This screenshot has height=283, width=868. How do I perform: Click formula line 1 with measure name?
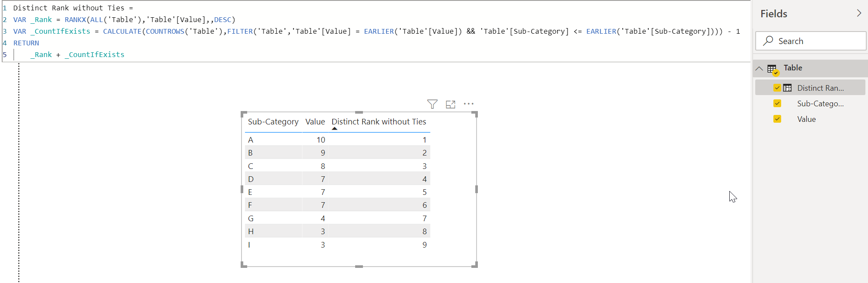tap(73, 8)
